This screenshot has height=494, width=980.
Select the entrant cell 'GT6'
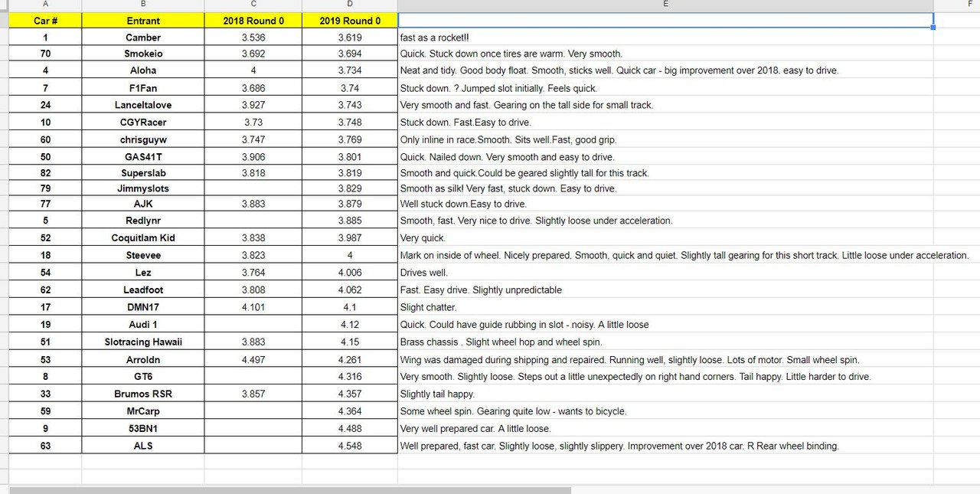coord(143,377)
